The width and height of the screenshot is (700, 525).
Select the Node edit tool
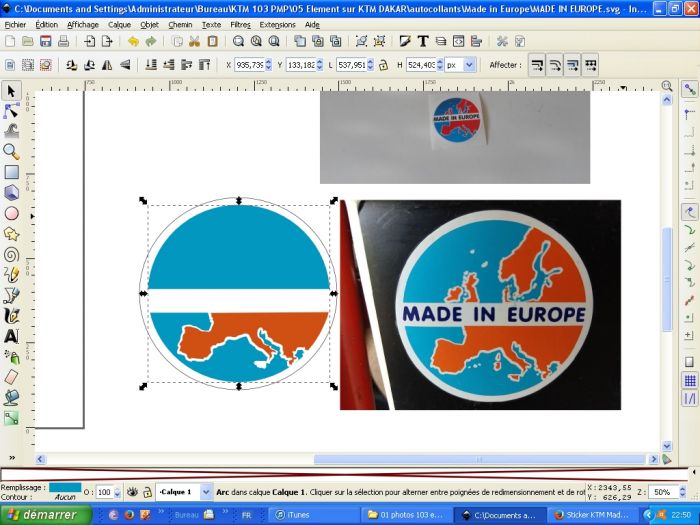[x=11, y=110]
